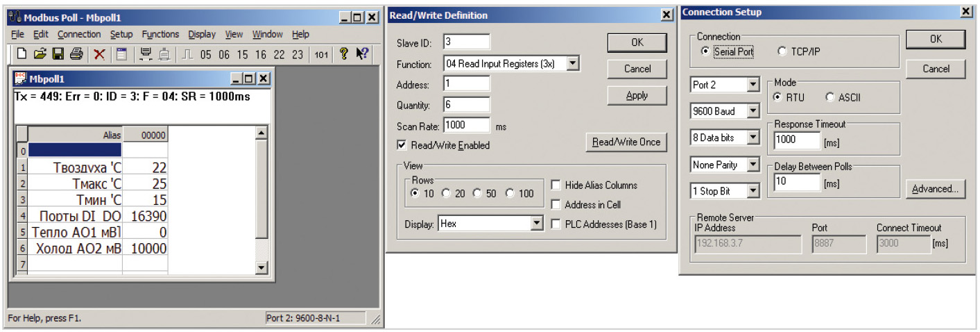The image size is (980, 332).
Task: Select the ASCII mode radio button
Action: (x=829, y=97)
